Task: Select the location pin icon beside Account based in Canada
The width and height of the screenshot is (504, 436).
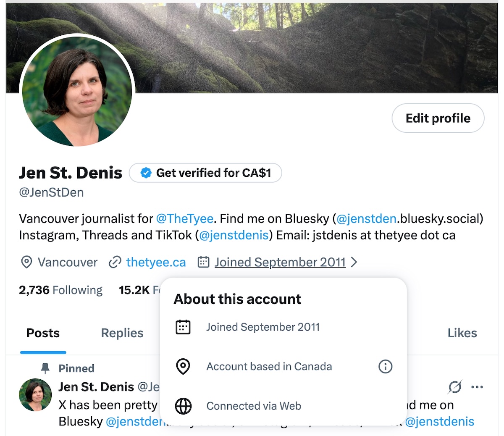Action: [183, 366]
